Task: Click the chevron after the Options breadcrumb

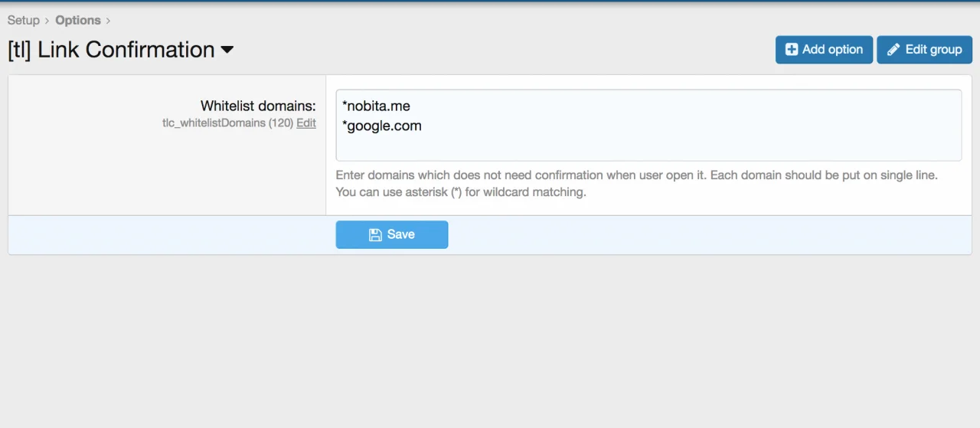Action: (x=108, y=21)
